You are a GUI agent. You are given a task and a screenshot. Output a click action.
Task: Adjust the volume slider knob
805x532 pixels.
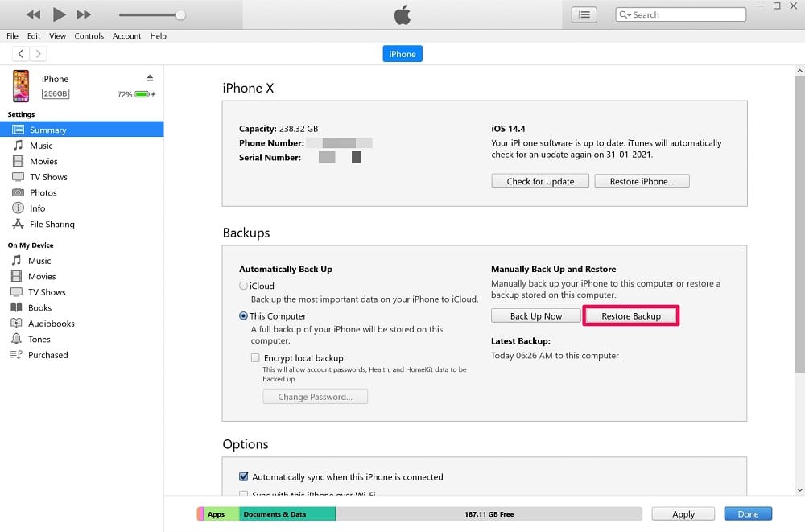tap(180, 15)
